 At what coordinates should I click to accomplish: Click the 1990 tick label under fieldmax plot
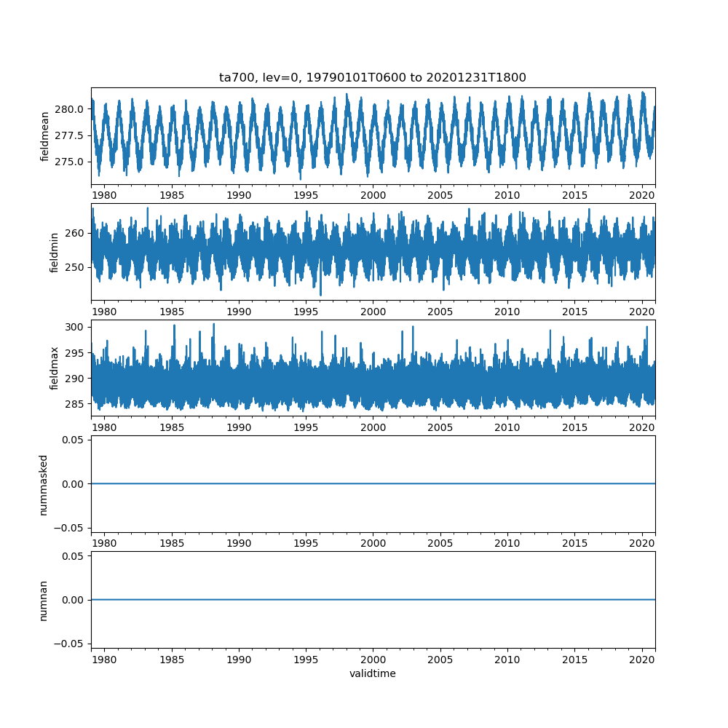coord(239,427)
